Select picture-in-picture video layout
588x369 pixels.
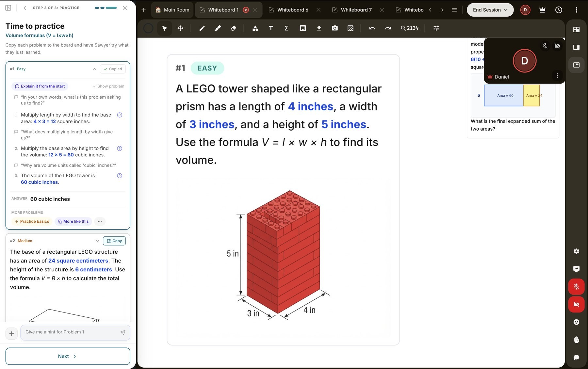(x=577, y=65)
